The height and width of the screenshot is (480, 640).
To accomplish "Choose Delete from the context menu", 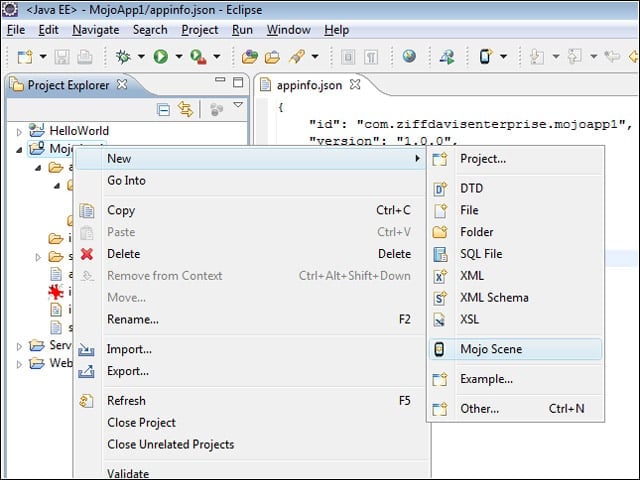I will click(x=251, y=254).
